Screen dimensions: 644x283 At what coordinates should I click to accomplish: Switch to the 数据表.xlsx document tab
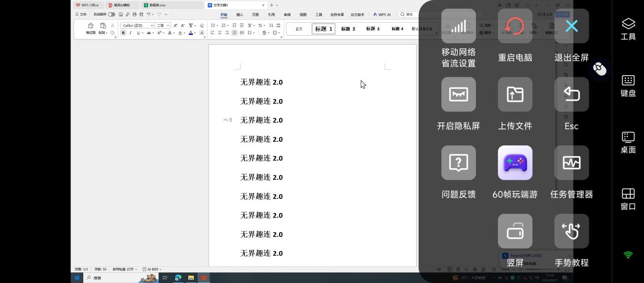pyautogui.click(x=157, y=5)
